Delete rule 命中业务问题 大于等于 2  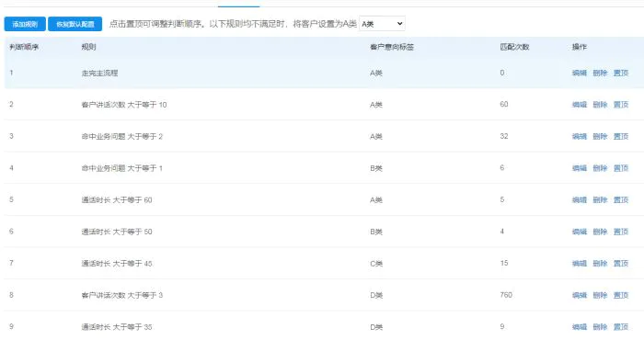pyautogui.click(x=600, y=136)
